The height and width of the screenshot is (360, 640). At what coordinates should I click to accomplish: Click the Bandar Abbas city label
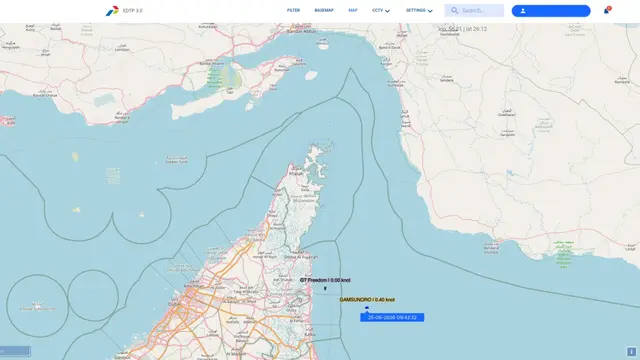(301, 31)
